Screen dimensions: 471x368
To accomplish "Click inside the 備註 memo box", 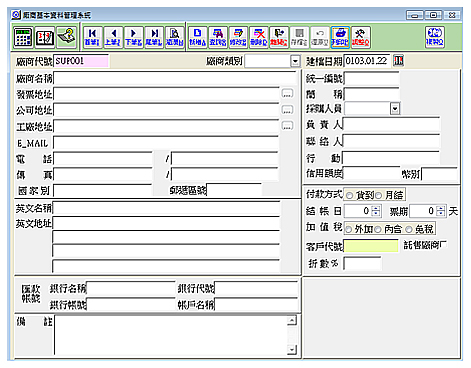I will click(x=171, y=335).
